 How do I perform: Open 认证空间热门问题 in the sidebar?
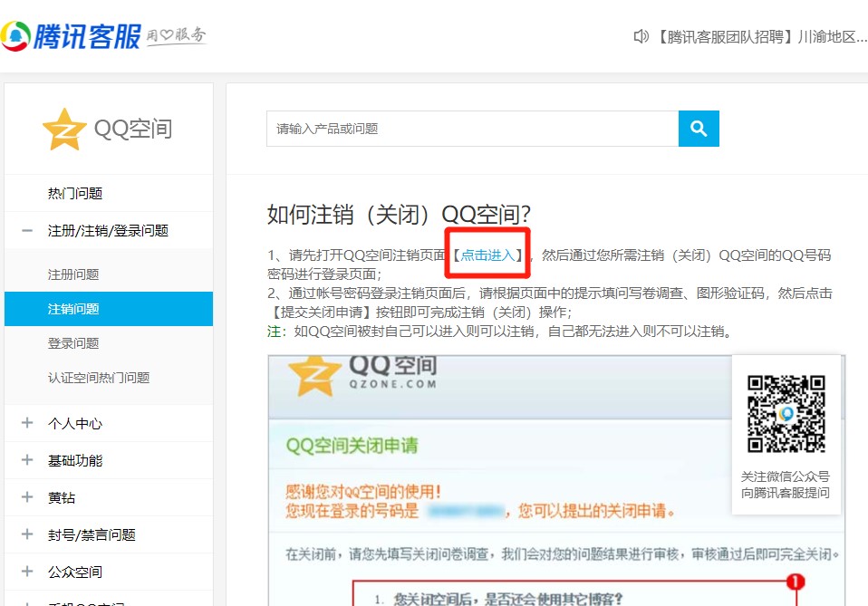[x=99, y=378]
